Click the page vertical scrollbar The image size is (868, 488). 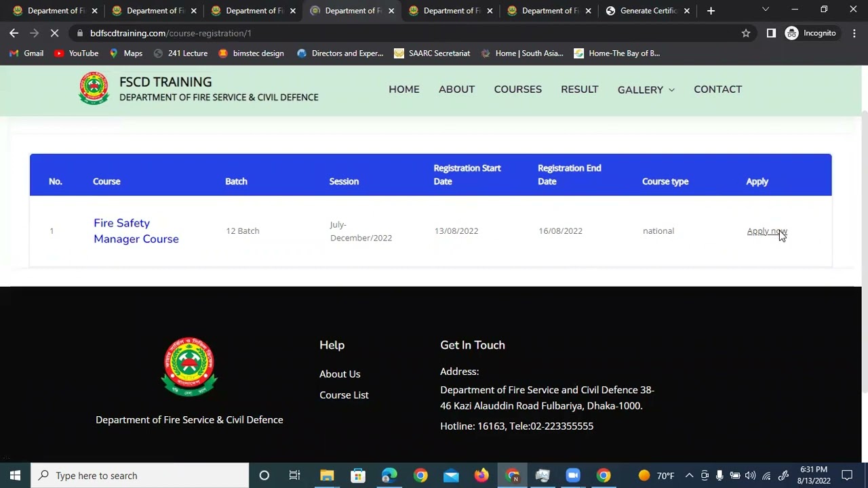point(865,251)
